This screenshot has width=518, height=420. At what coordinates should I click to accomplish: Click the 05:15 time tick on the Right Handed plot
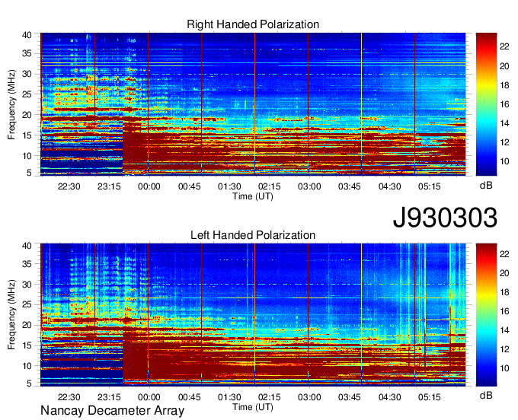tap(430, 186)
